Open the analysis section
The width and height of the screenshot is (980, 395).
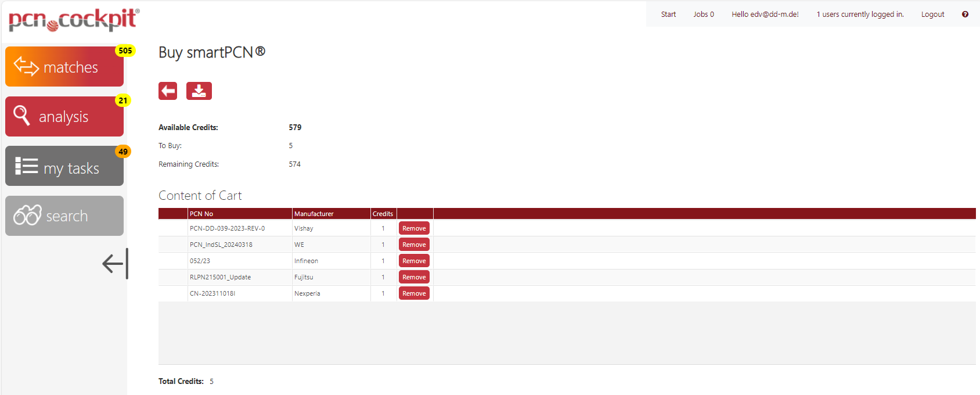64,117
